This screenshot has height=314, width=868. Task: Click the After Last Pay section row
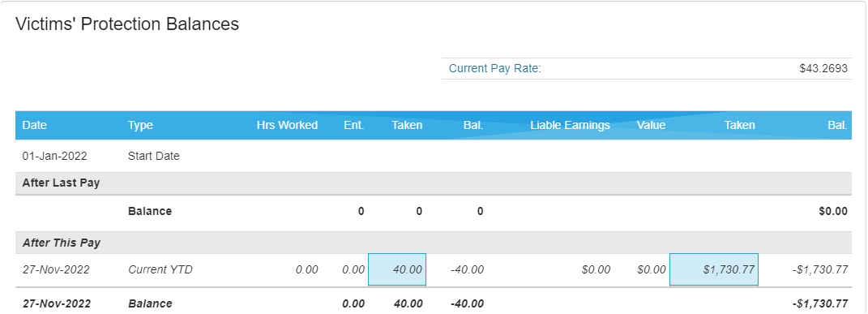(x=434, y=183)
